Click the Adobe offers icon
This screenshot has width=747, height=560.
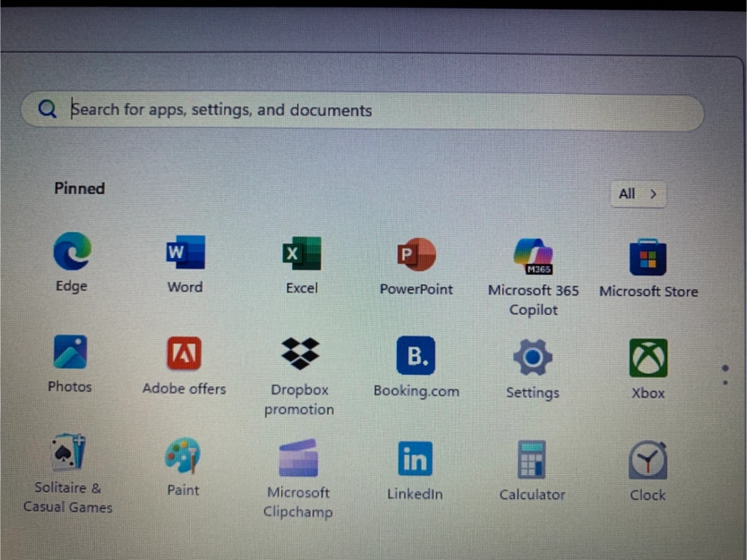click(184, 354)
